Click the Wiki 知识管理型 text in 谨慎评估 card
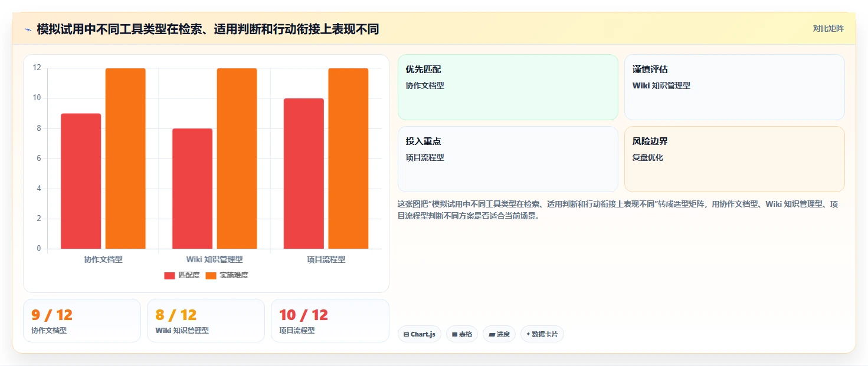 coord(661,85)
